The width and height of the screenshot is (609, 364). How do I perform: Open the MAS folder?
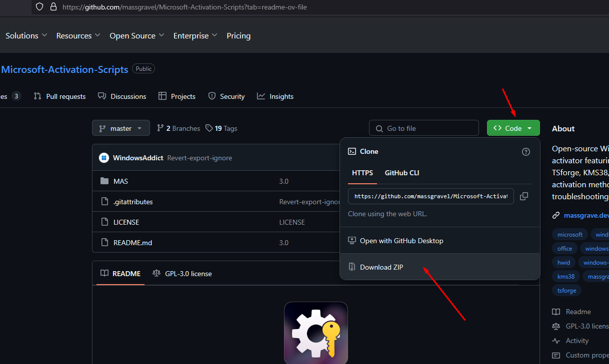120,181
